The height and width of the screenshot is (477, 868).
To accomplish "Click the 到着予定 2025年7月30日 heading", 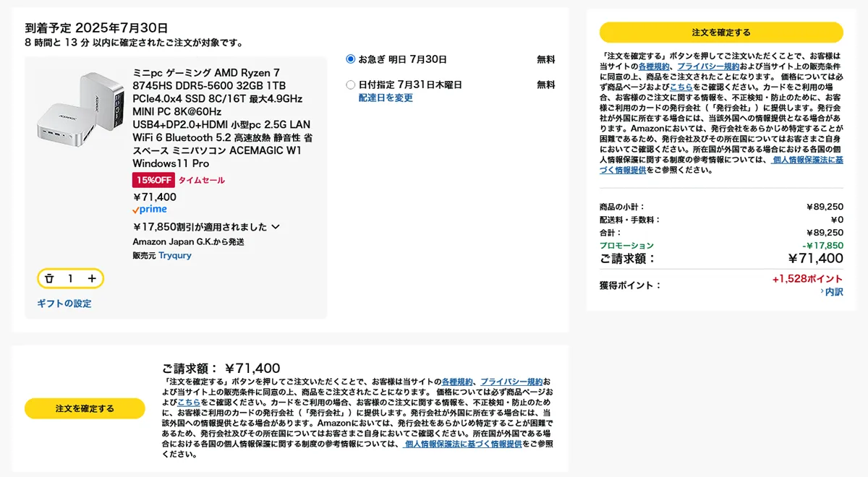I will (x=96, y=28).
